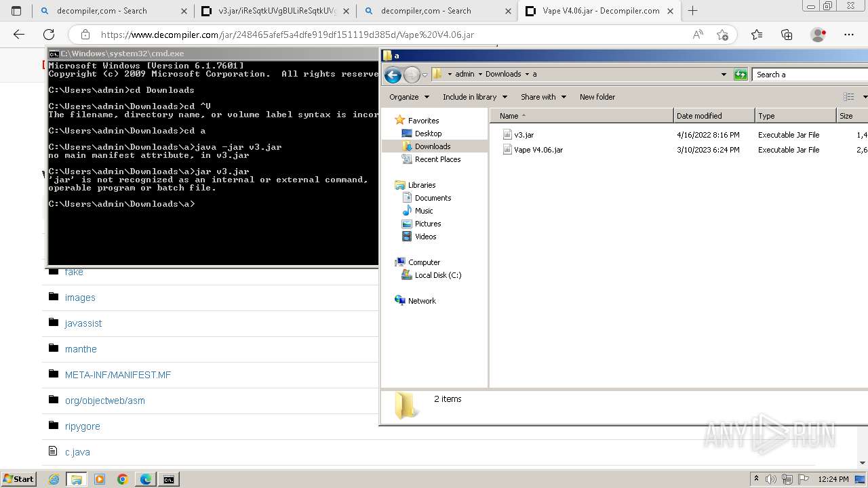Open Edge settings and more menu

[849, 35]
